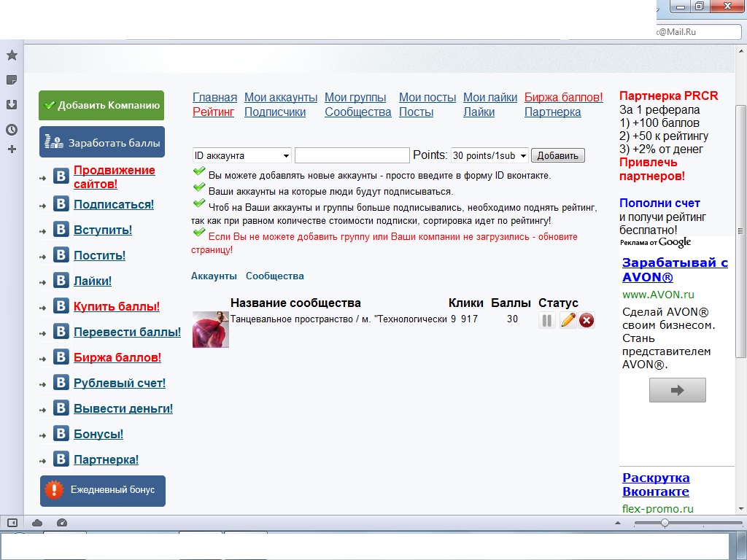The image size is (747, 560).
Task: Open the 30 points/1sub dropdown
Action: click(x=489, y=156)
